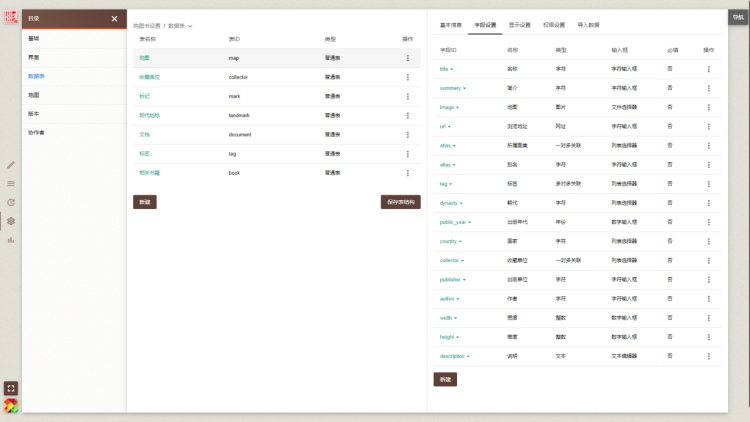Open the three-dot menu for atlas field

tap(708, 145)
